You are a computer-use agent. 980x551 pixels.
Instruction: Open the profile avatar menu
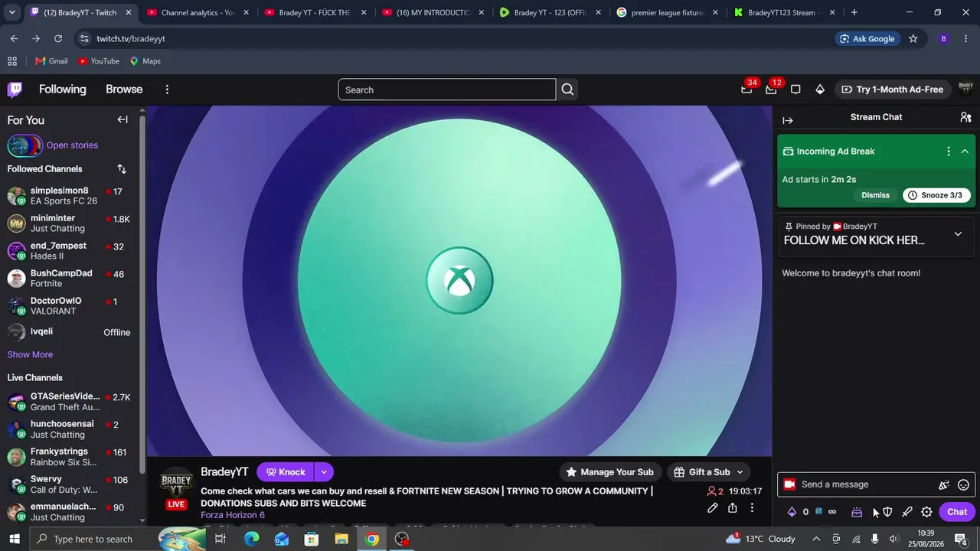tap(965, 90)
